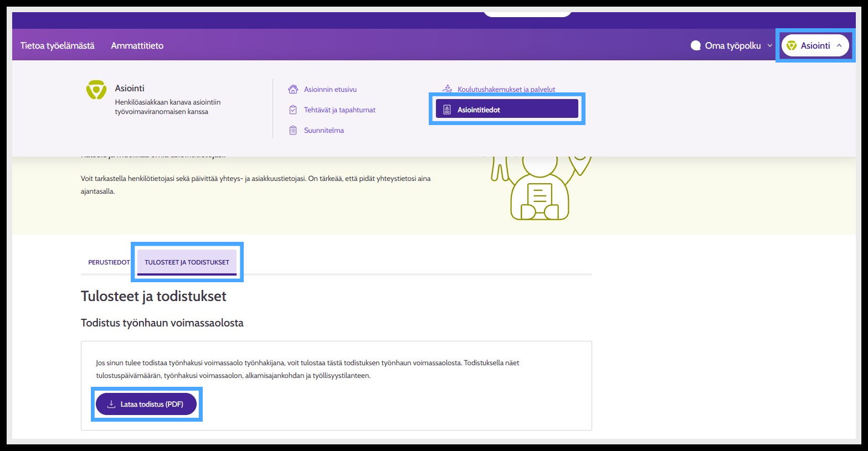Viewport: 868px width, 451px height.
Task: Click the green logo inside the Asiointi button
Action: click(792, 45)
